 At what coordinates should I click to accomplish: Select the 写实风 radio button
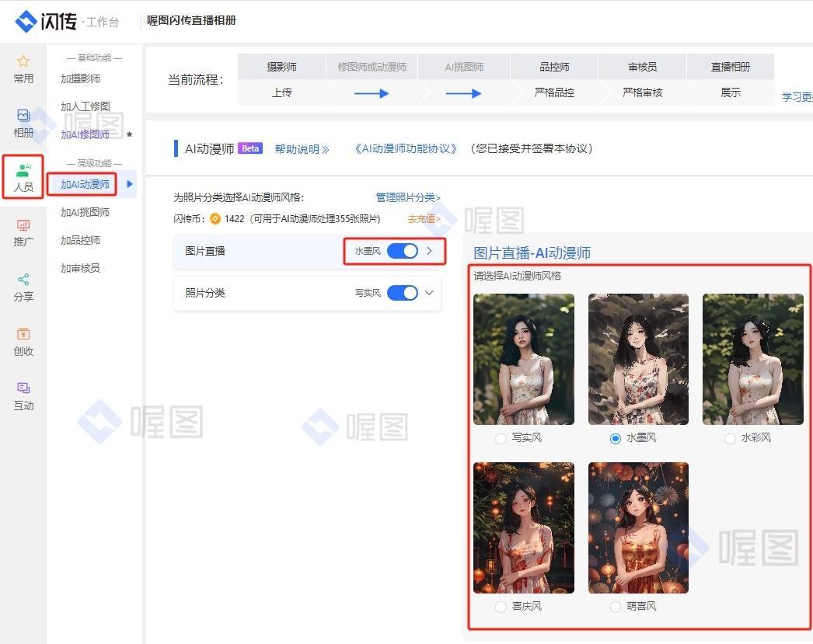(501, 439)
